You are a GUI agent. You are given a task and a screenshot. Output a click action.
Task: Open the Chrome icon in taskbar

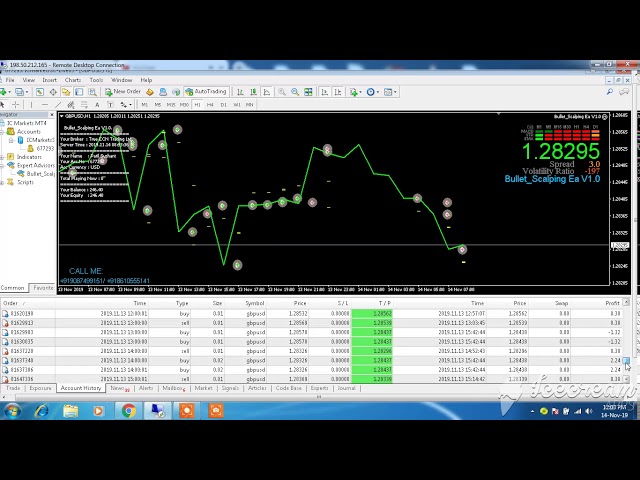(129, 410)
